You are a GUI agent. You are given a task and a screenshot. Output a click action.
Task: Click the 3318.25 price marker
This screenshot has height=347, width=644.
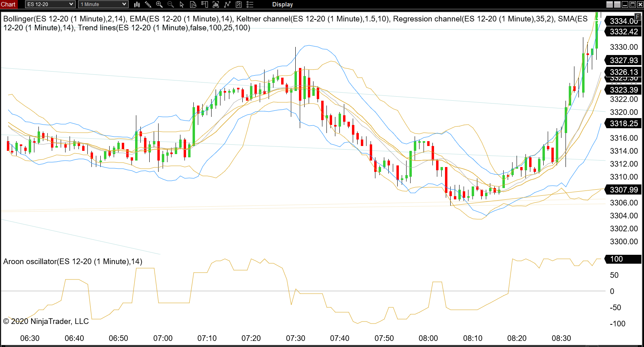(x=624, y=123)
